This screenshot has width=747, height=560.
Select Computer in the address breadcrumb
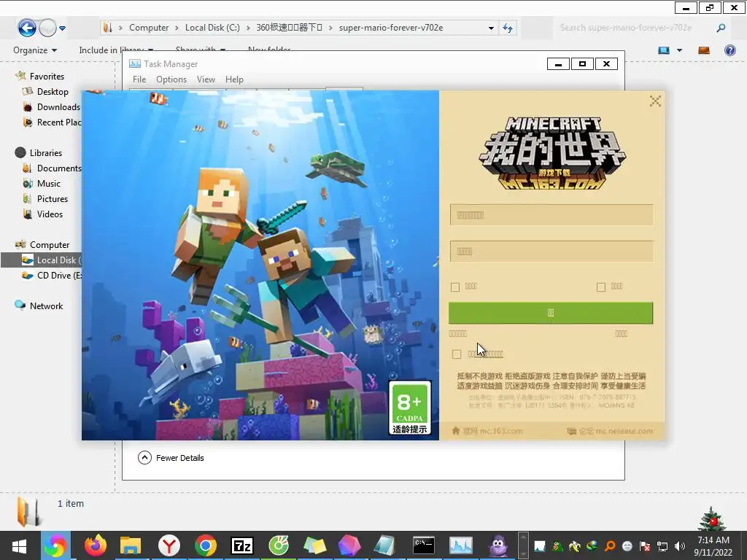tap(149, 28)
